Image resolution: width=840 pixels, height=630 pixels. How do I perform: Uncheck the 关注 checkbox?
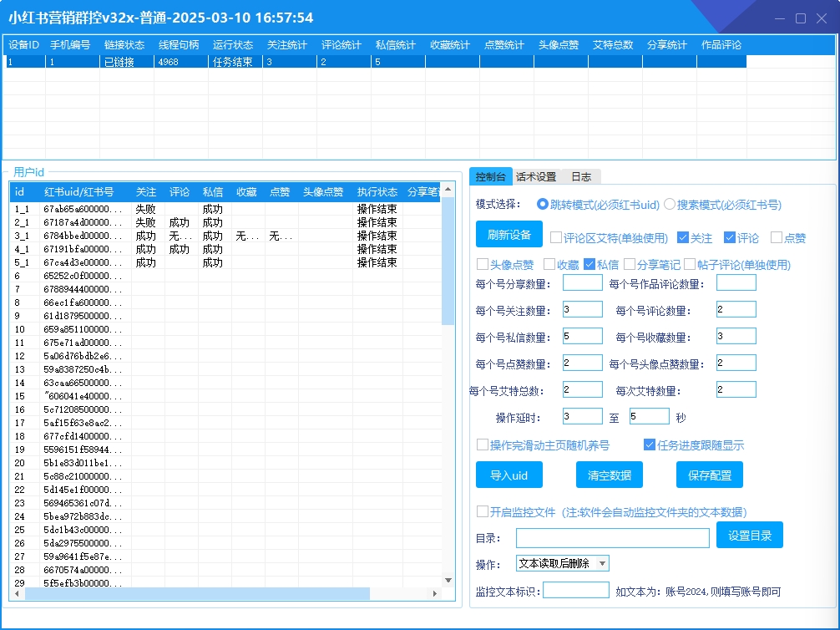[683, 237]
